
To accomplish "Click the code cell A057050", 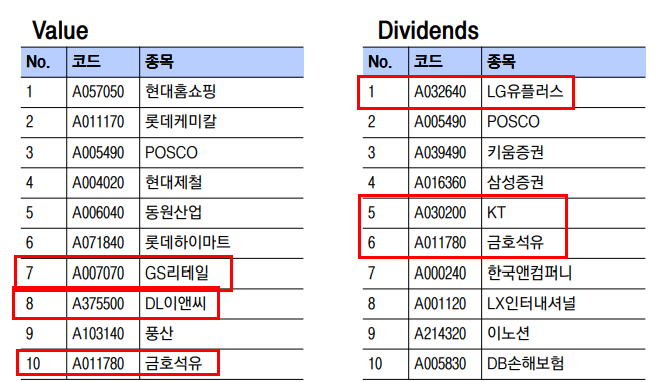I will click(98, 92).
